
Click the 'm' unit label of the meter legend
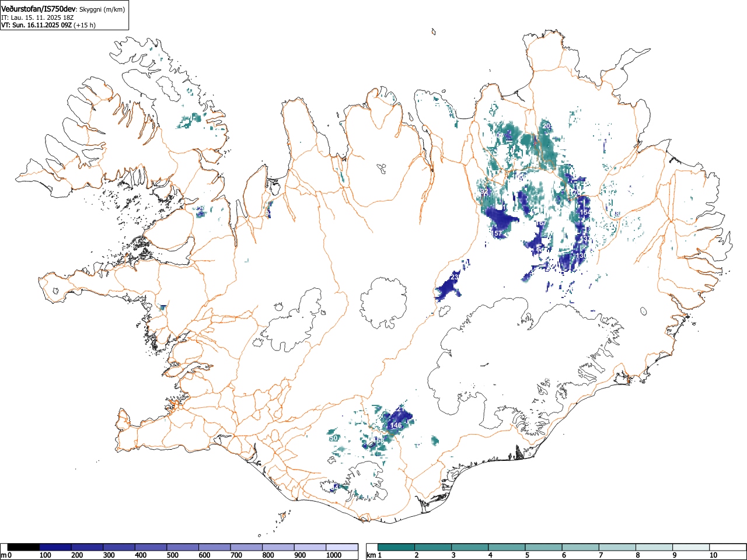4,555
